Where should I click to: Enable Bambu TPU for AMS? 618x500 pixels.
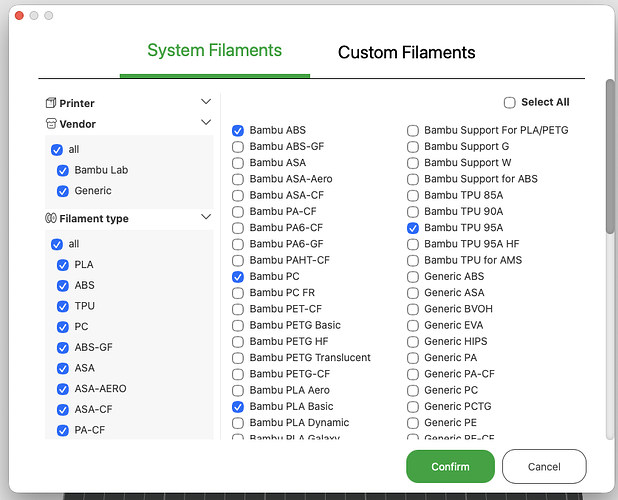413,261
